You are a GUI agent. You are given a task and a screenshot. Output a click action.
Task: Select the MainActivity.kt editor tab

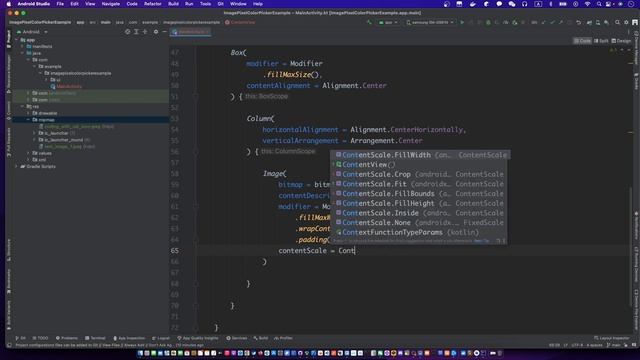[191, 32]
